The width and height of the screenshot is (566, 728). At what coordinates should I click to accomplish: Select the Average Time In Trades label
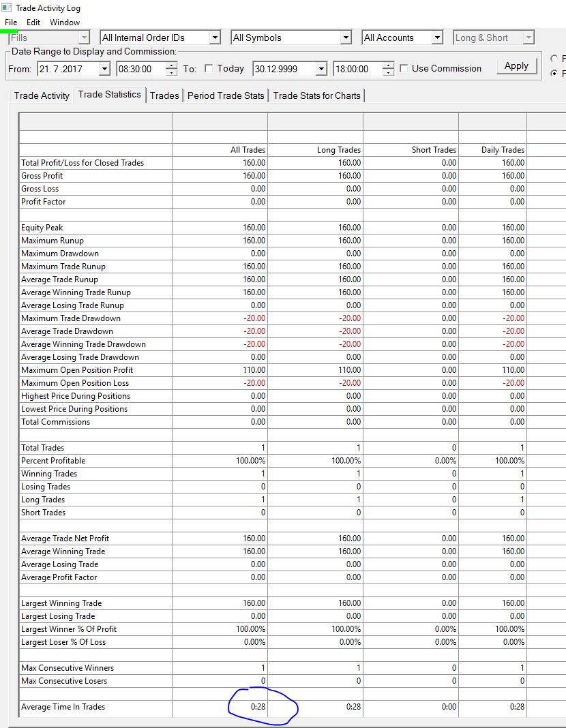pyautogui.click(x=63, y=707)
